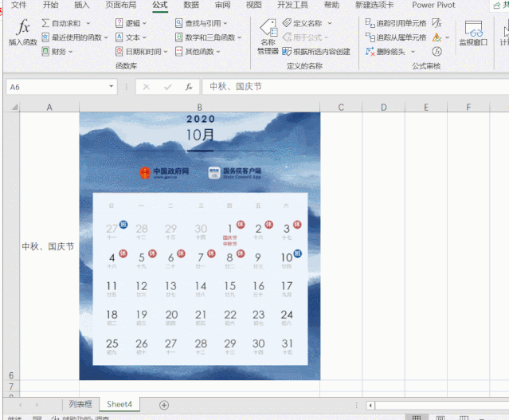Select column B header
The width and height of the screenshot is (509, 420).
coord(200,107)
